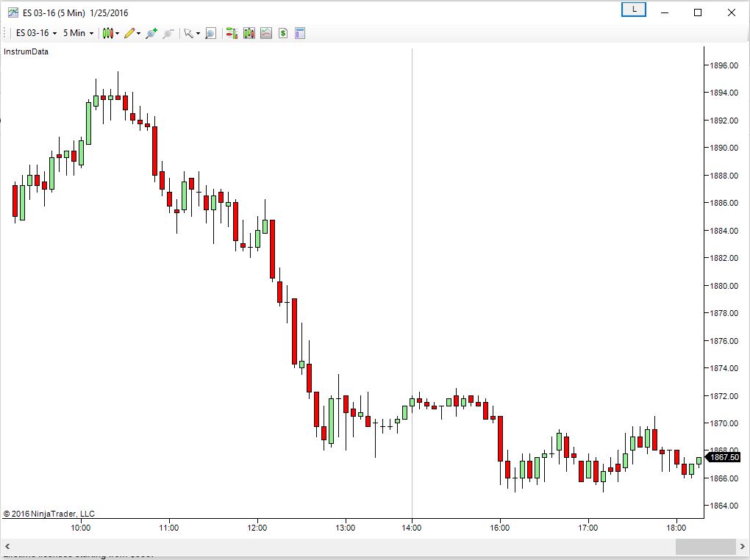This screenshot has width=750, height=560.
Task: Click the candlestick chart style icon
Action: point(107,33)
